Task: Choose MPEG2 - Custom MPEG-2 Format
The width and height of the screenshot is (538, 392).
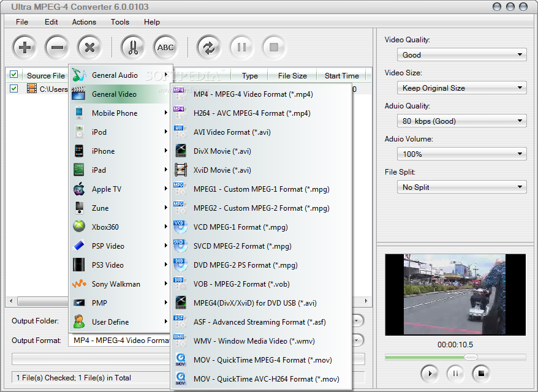Action: tap(262, 208)
